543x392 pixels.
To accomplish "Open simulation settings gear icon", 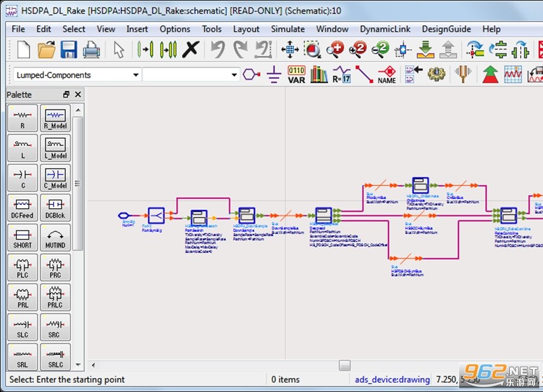I will click(436, 74).
